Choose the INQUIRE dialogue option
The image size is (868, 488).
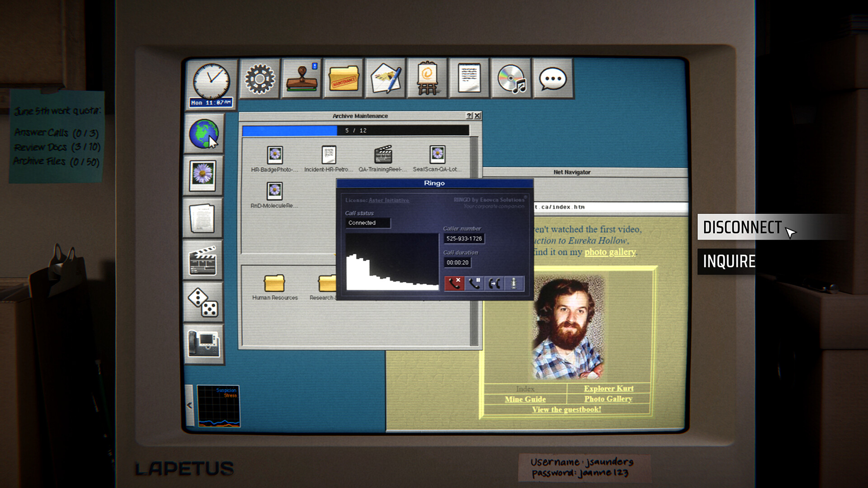tap(729, 261)
